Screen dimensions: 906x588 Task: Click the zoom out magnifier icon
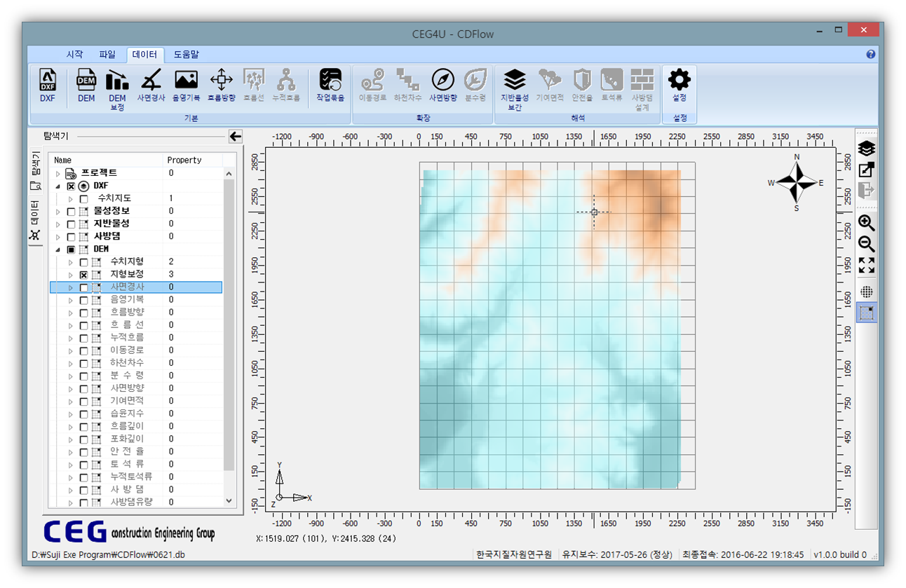(867, 244)
